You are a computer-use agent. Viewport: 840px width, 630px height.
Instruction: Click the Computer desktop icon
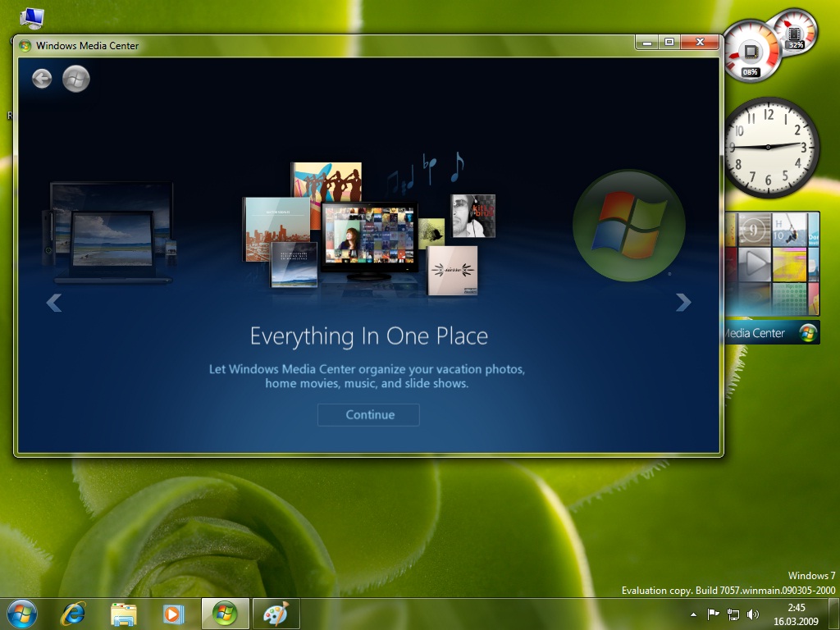coord(32,18)
